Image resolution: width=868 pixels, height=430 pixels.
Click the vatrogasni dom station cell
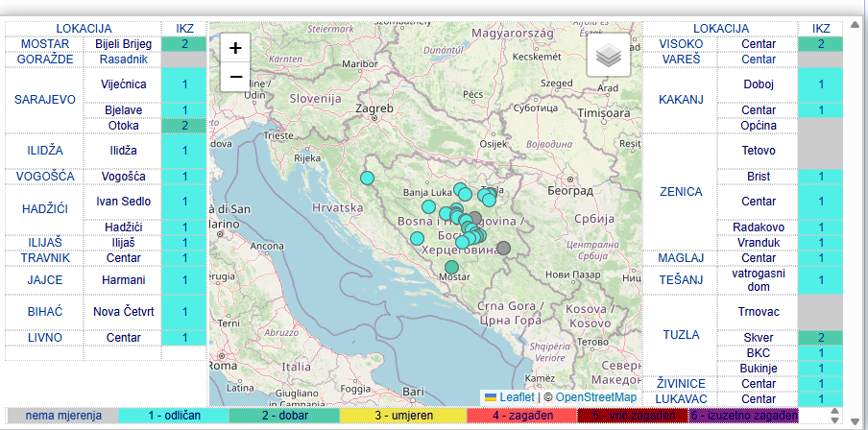[x=758, y=280]
